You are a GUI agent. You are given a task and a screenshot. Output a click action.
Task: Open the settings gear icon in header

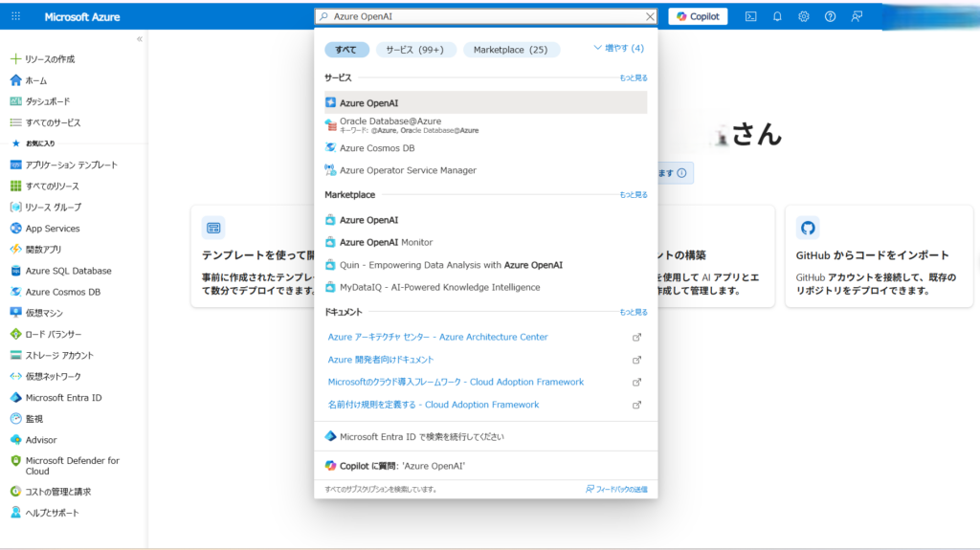coord(804,17)
